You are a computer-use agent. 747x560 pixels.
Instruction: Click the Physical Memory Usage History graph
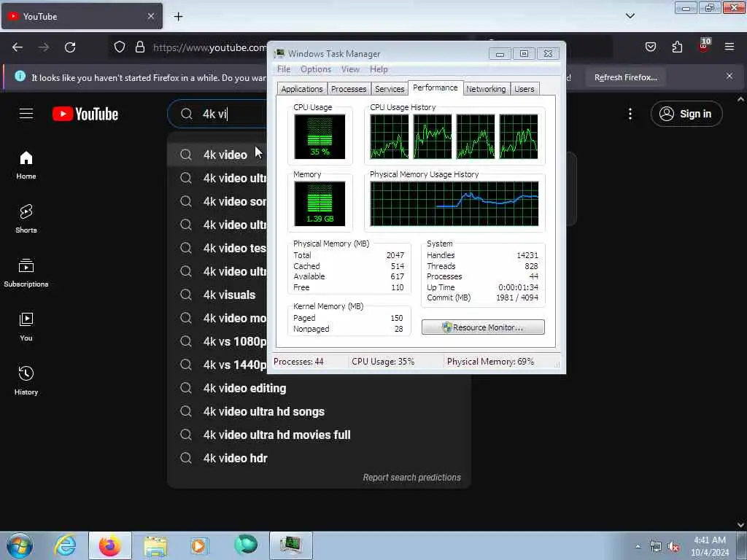pyautogui.click(x=454, y=203)
